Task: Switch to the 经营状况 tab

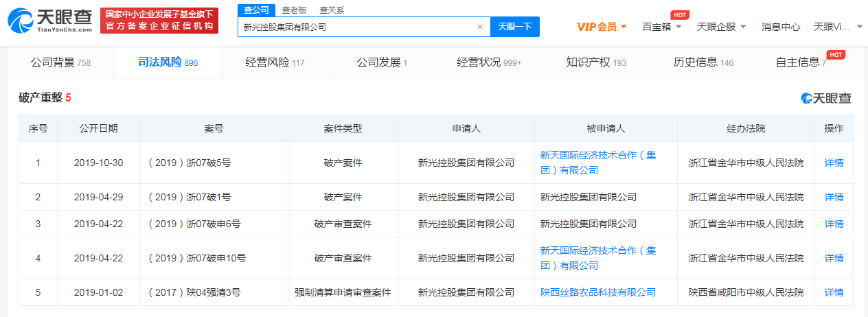Action: [489, 62]
